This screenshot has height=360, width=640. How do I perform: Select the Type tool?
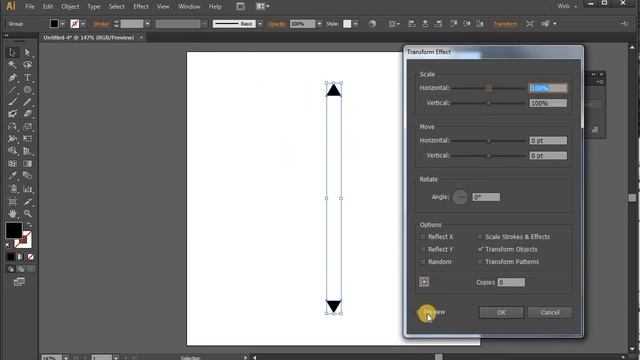pos(27,77)
